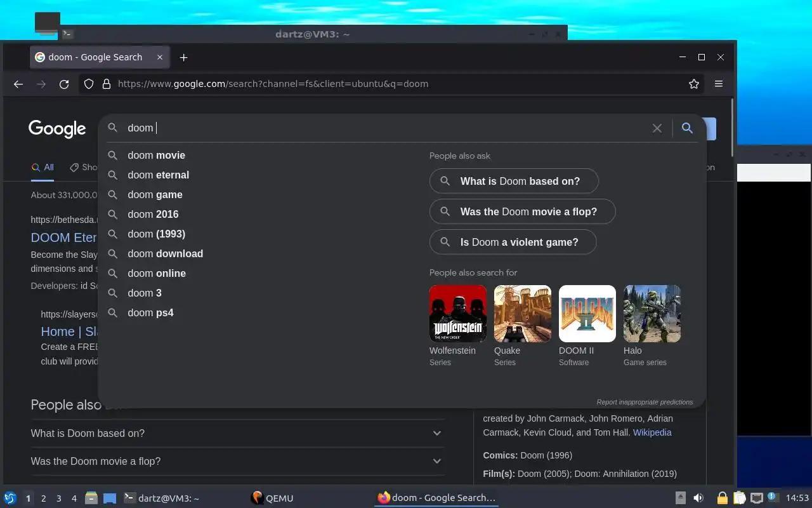This screenshot has height=508, width=812.
Task: Click the magnifier icon beside 'doom movie'
Action: pos(112,156)
